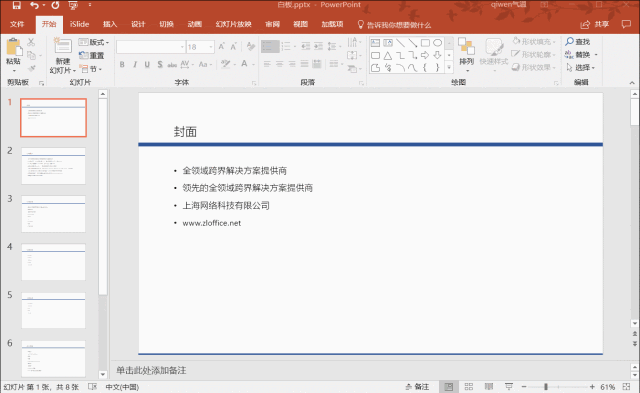Select slide 5 thumbnail
The image size is (640, 393).
coord(53,310)
